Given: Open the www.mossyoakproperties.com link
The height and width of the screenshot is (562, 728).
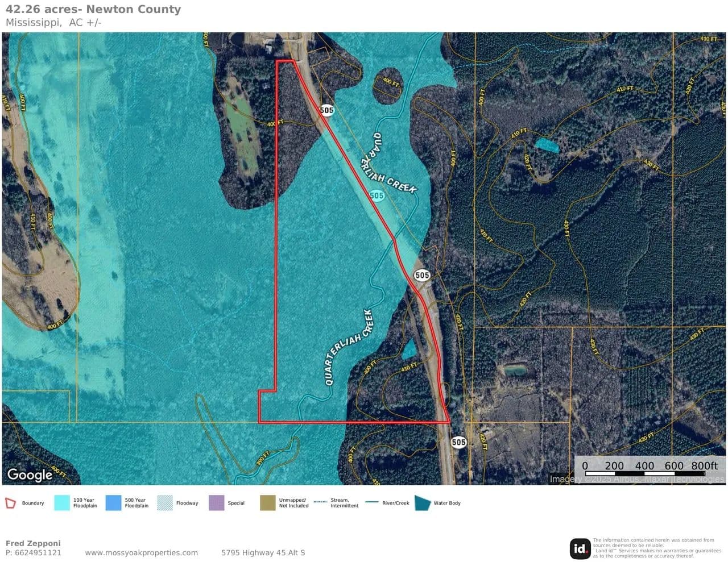Looking at the screenshot, I should (x=142, y=552).
